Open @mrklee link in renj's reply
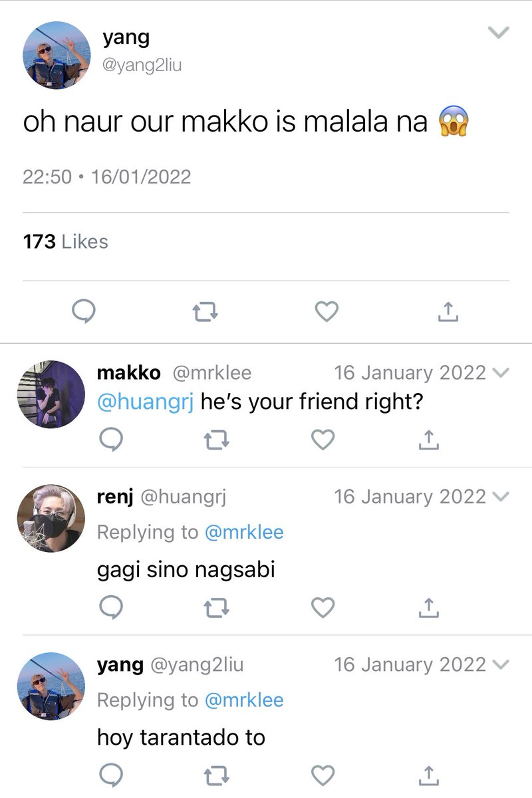 (x=244, y=532)
